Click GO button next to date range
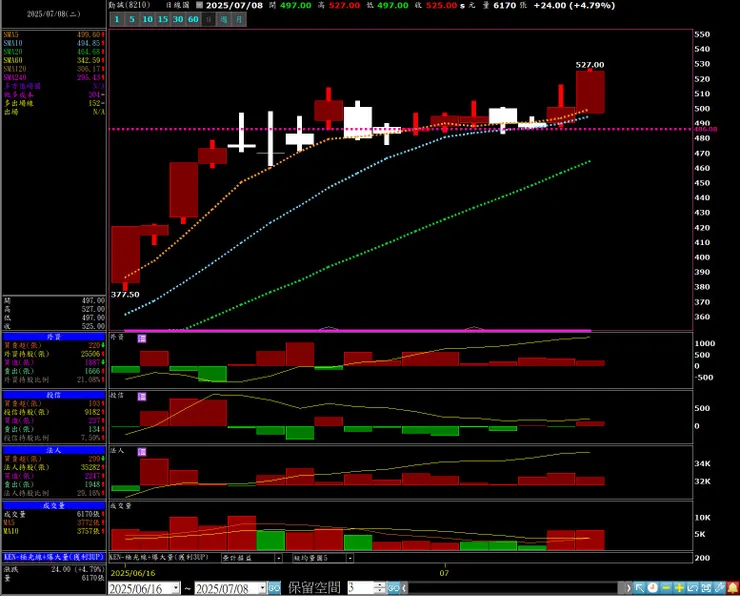 coord(274,588)
